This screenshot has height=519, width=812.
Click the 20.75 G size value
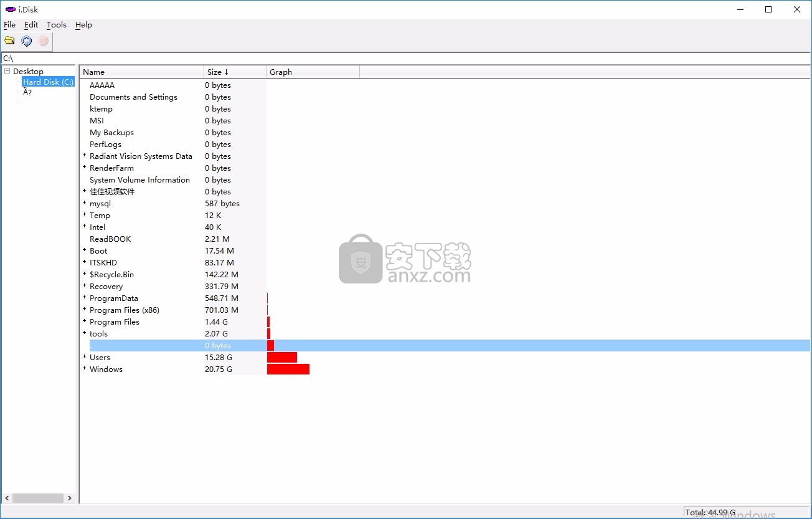point(219,369)
